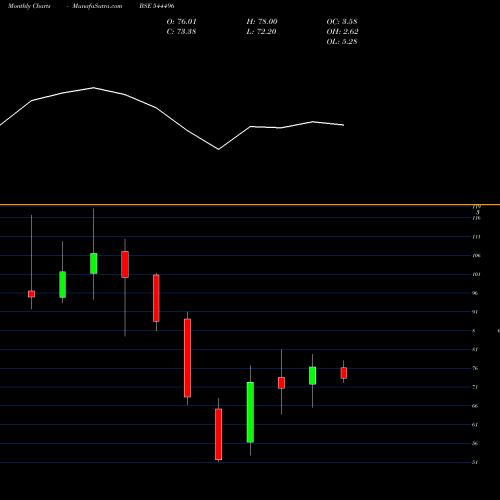Screen dimensions: 500x500
Task: Select the low value "L: 72.20"
Action: tap(261, 32)
